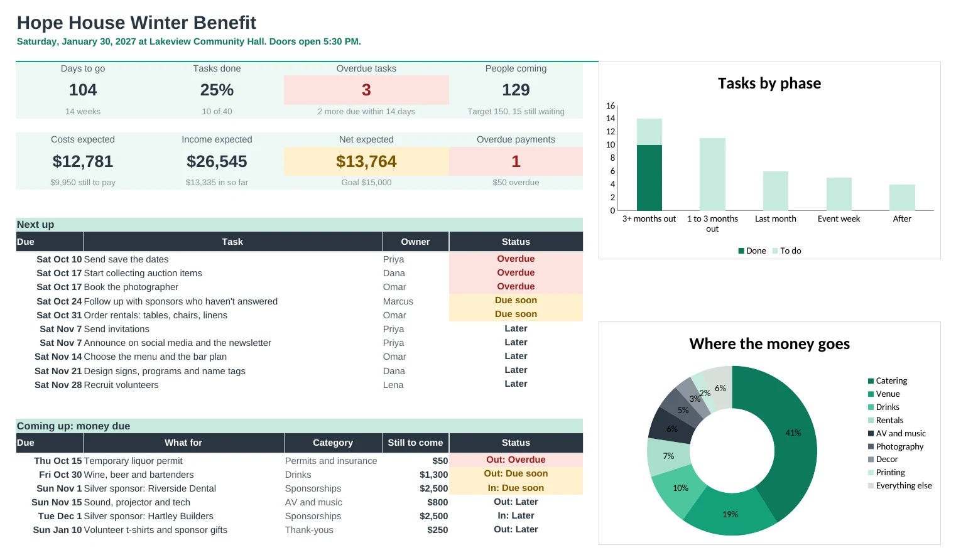Screen dimensions: 956x560
Task: Click the $1,300 amount for Wine, beer and bartenders
Action: pos(433,475)
